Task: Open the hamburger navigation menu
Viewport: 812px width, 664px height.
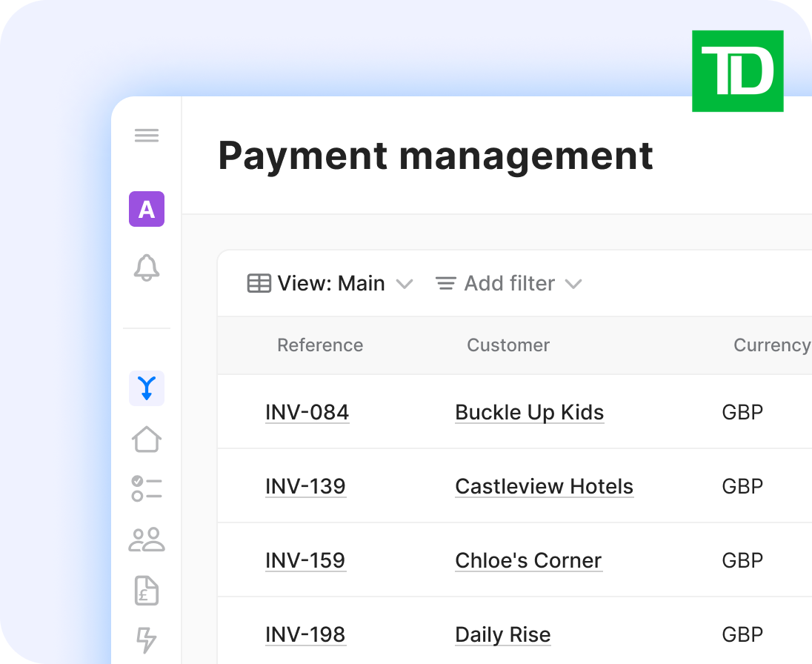Action: click(x=146, y=135)
